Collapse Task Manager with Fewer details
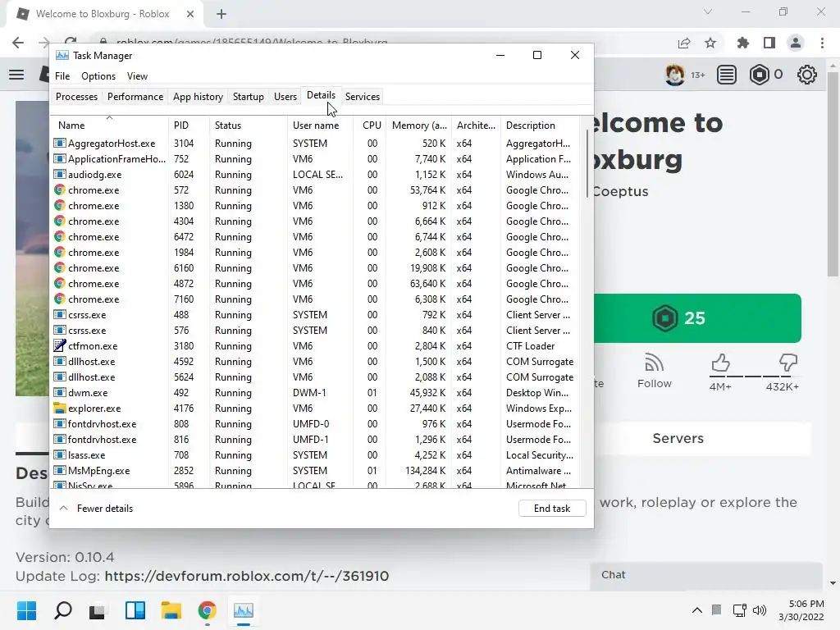Image resolution: width=840 pixels, height=630 pixels. pyautogui.click(x=96, y=509)
